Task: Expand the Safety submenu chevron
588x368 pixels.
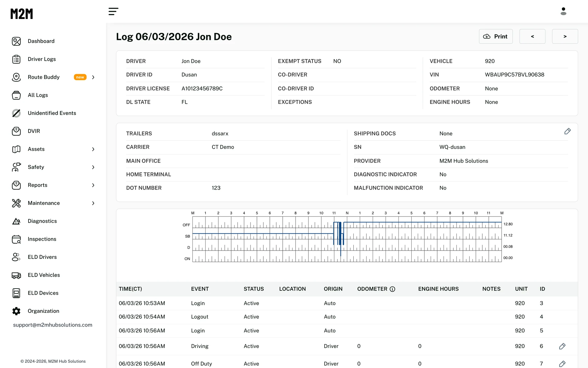Action: click(93, 167)
